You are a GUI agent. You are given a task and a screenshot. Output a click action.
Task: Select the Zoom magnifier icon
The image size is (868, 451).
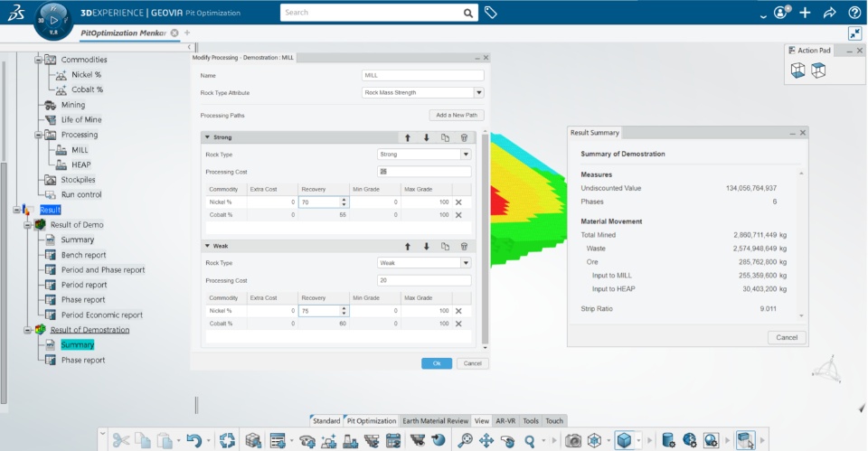tap(530, 440)
